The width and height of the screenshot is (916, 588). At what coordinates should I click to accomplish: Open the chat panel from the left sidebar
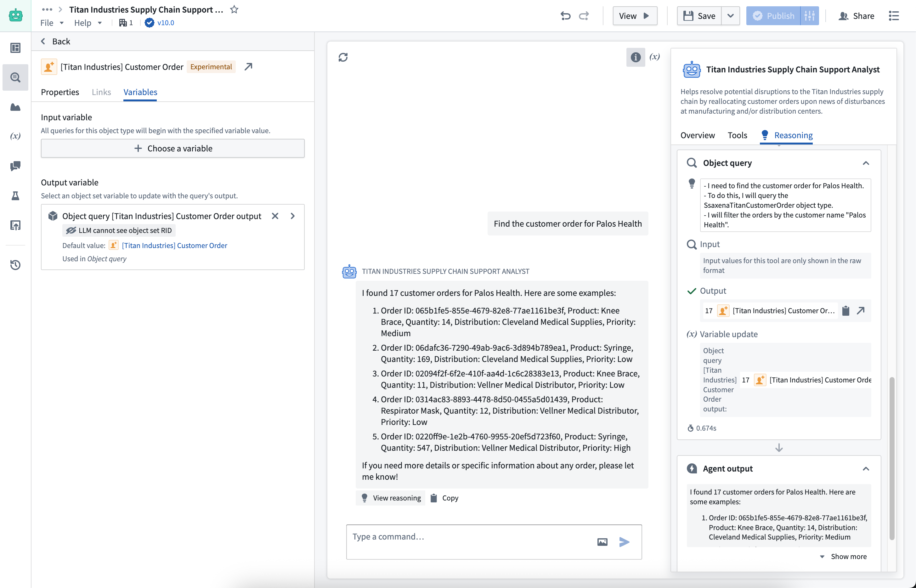[x=16, y=166]
